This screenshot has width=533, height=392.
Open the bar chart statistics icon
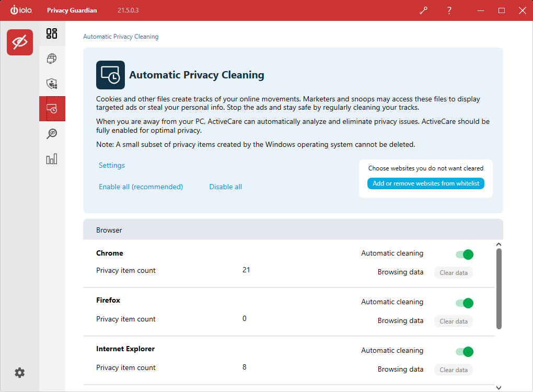[52, 159]
